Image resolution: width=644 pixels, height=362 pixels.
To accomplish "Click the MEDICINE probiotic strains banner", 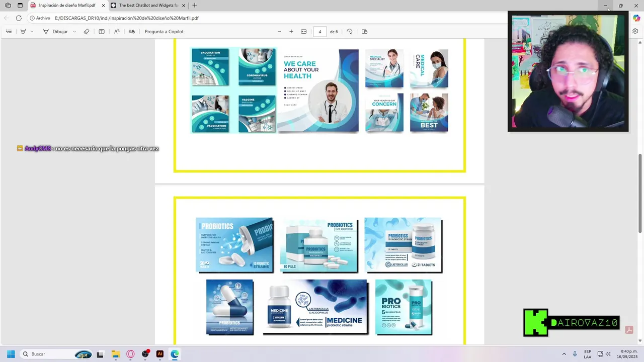I will (315, 307).
